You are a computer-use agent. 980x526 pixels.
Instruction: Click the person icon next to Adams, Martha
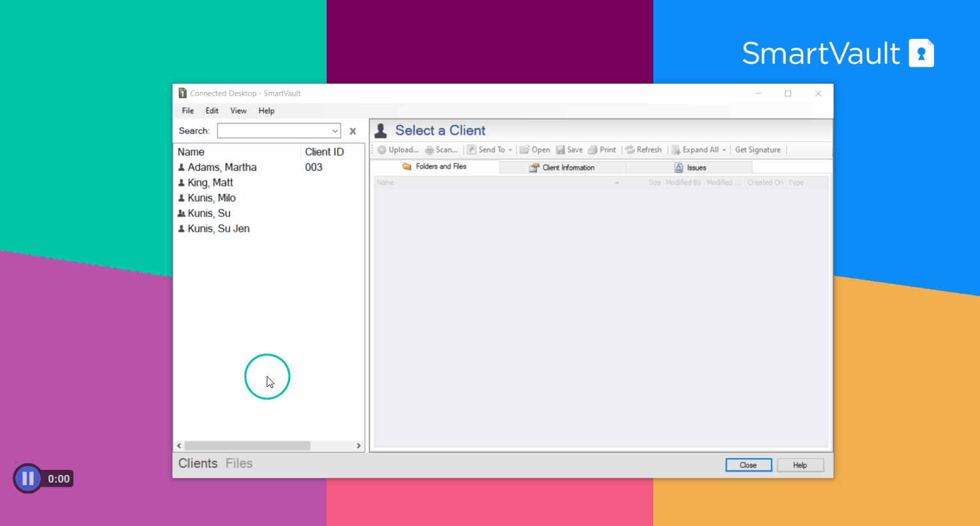(x=181, y=167)
